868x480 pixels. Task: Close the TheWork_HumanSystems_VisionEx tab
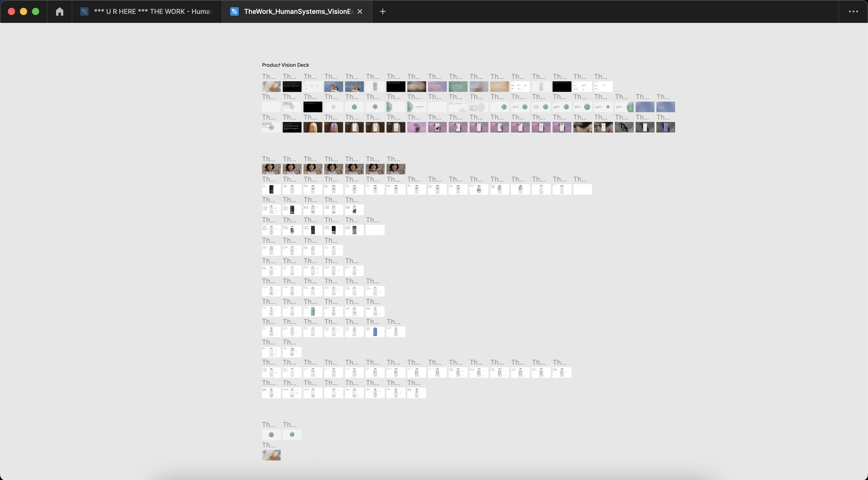click(360, 11)
